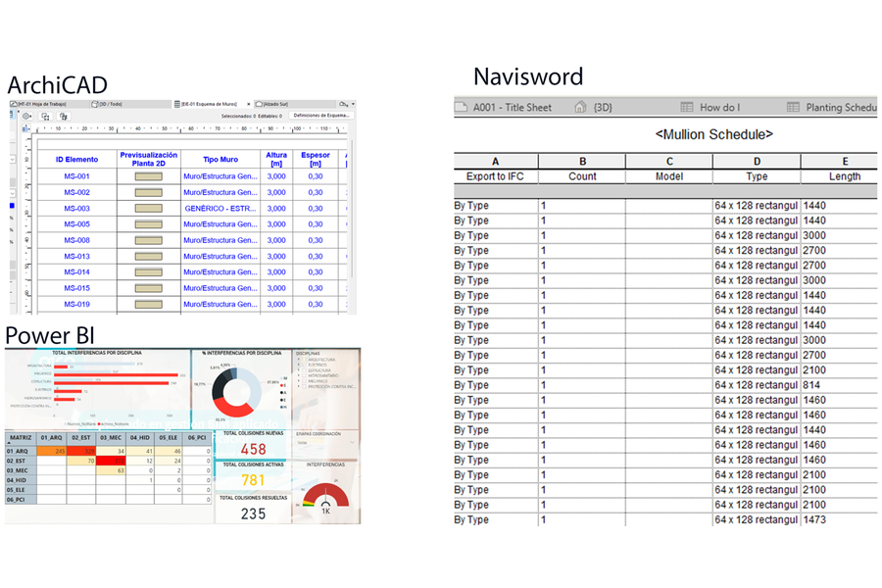Screen dimensions: 882x588
Task: Click the ruler origin icon in ArchiCAD
Action: coord(25,128)
